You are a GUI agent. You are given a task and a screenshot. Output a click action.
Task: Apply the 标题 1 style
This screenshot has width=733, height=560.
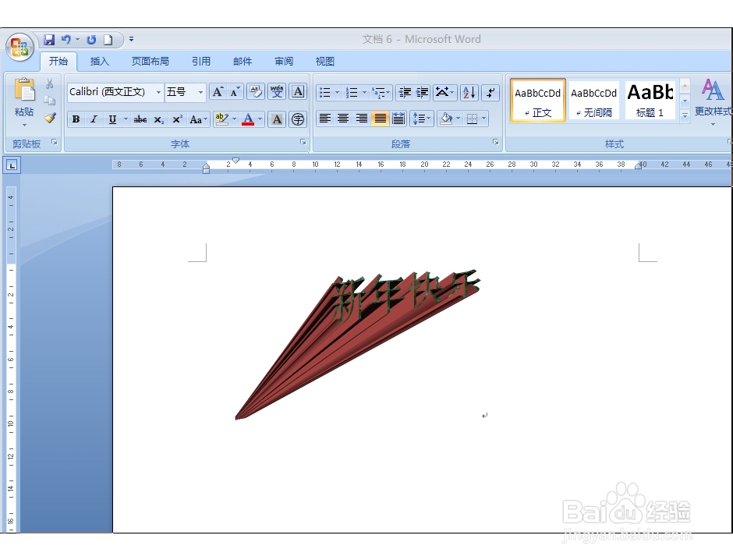650,101
